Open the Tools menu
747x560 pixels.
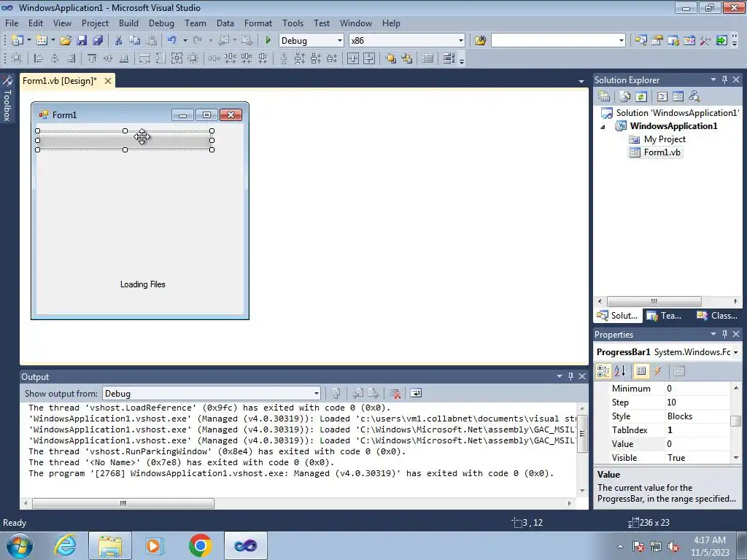(293, 23)
